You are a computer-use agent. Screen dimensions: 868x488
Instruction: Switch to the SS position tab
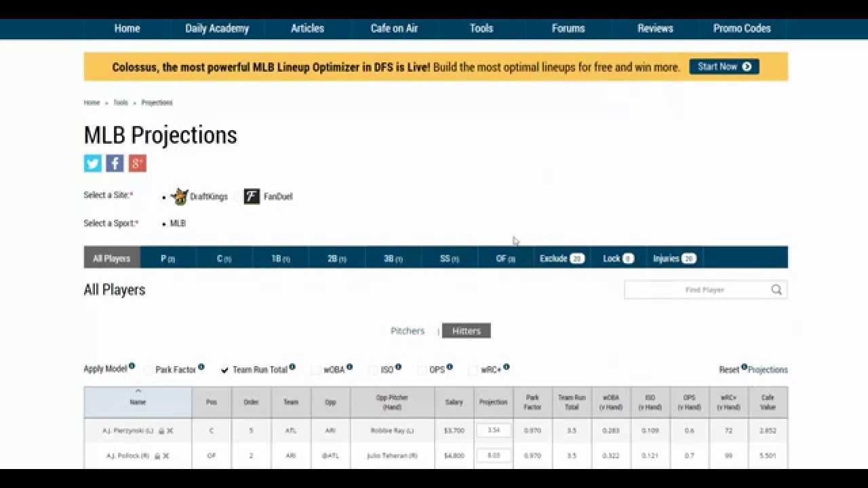450,258
